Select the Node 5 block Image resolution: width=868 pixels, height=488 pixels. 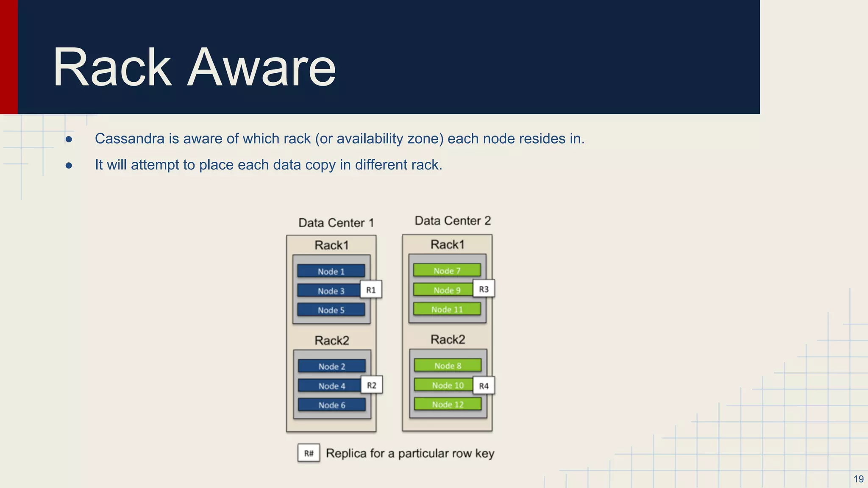coord(331,310)
